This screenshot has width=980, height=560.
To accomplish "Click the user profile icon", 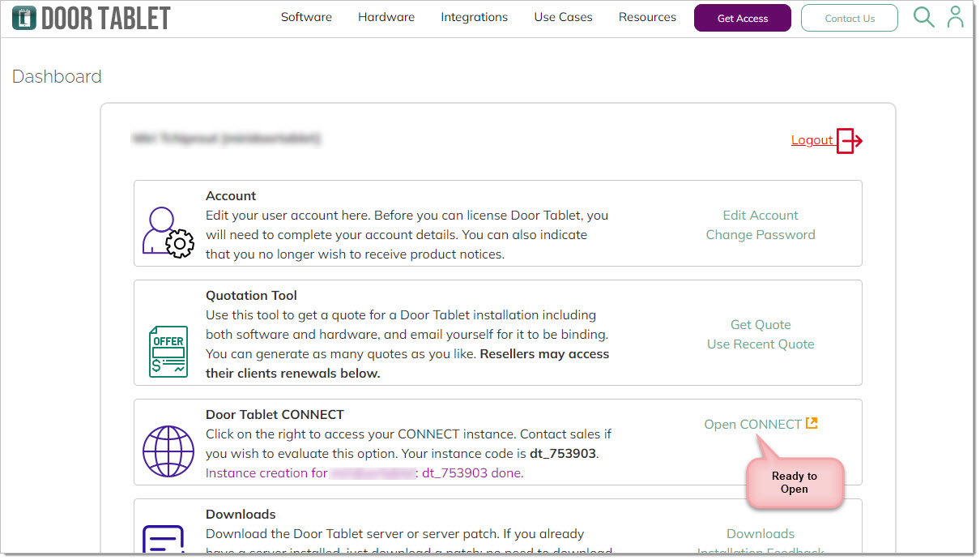I will click(x=956, y=17).
